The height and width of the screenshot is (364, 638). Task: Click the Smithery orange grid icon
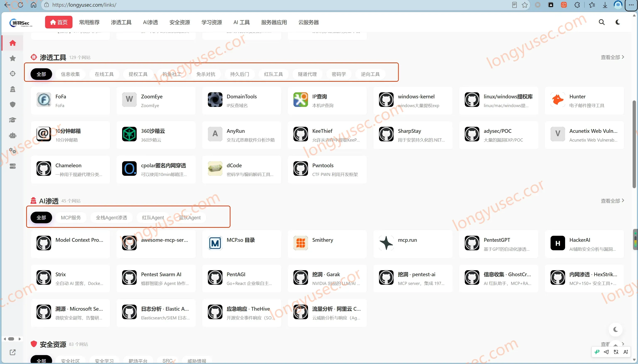tap(301, 243)
